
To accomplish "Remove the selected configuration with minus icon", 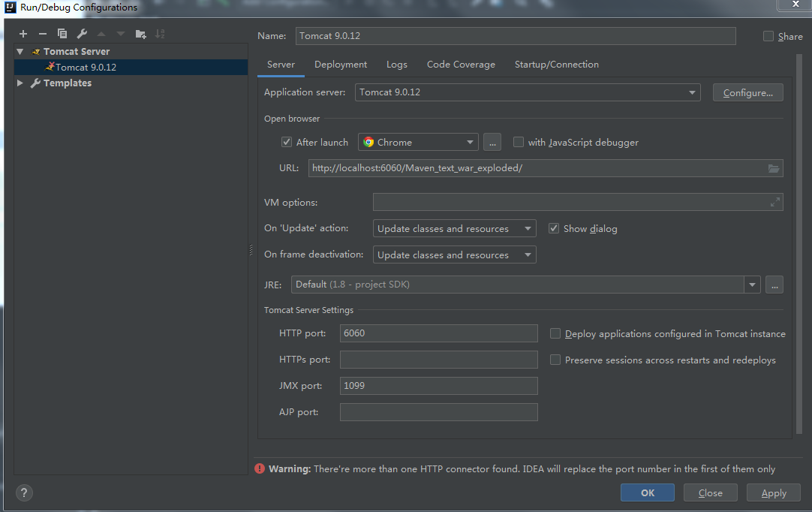I will coord(43,34).
